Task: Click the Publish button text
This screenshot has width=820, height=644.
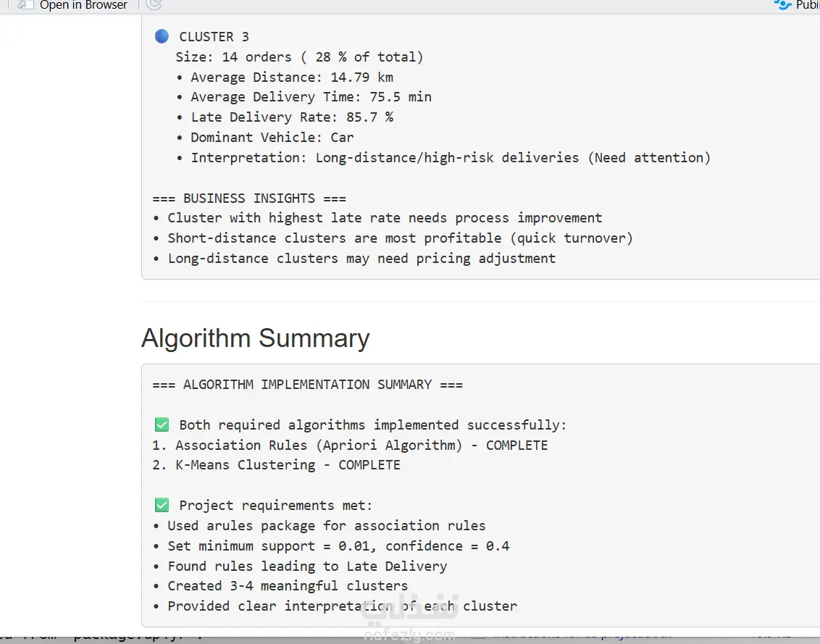Action: coord(808,5)
